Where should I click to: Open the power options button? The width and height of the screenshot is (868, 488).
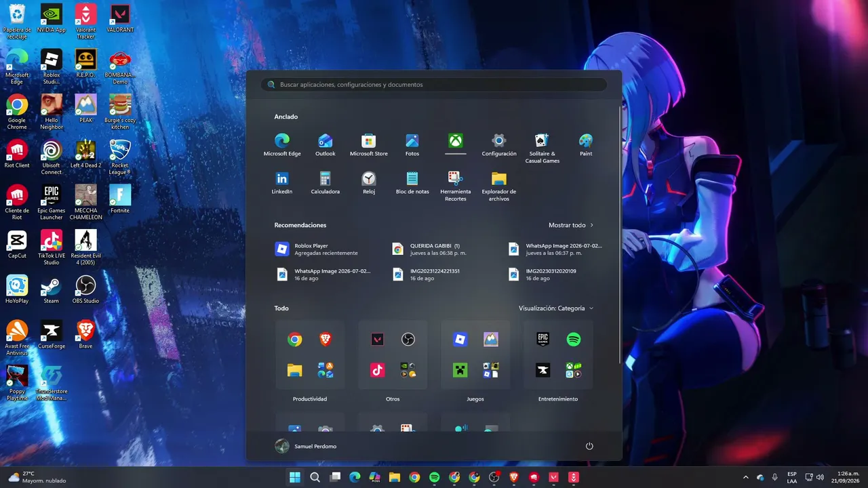(589, 446)
